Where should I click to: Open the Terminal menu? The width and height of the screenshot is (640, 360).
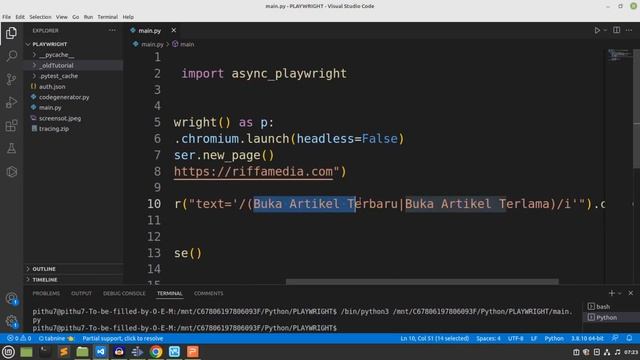pyautogui.click(x=107, y=17)
